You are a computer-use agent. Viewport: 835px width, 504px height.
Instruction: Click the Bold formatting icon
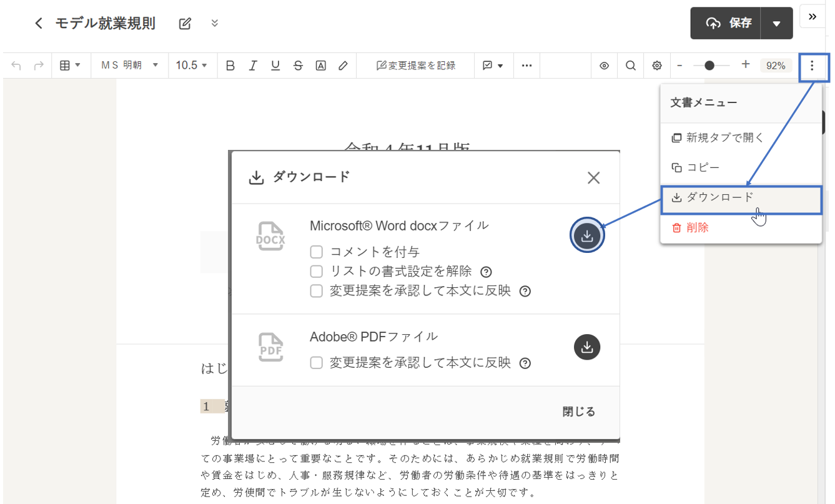click(230, 66)
